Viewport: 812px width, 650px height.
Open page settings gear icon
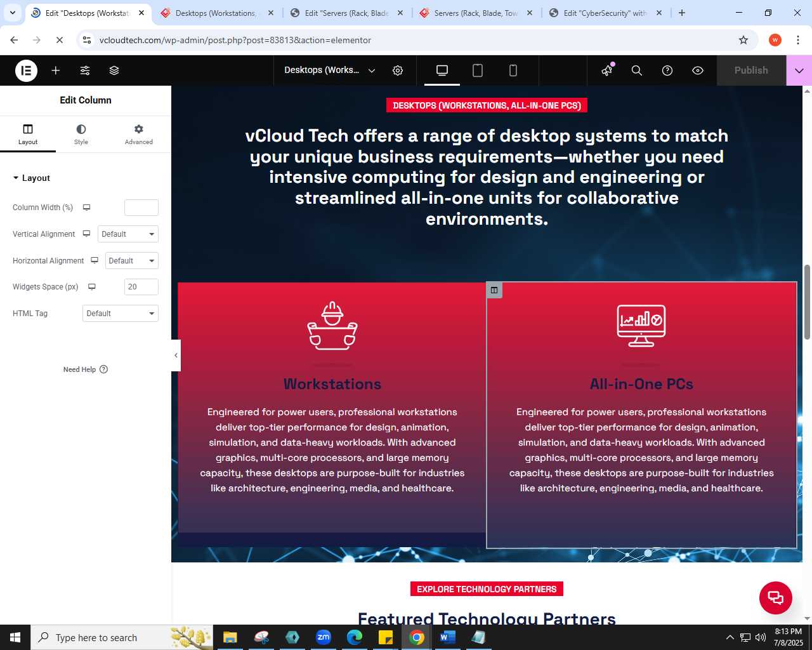pyautogui.click(x=398, y=70)
